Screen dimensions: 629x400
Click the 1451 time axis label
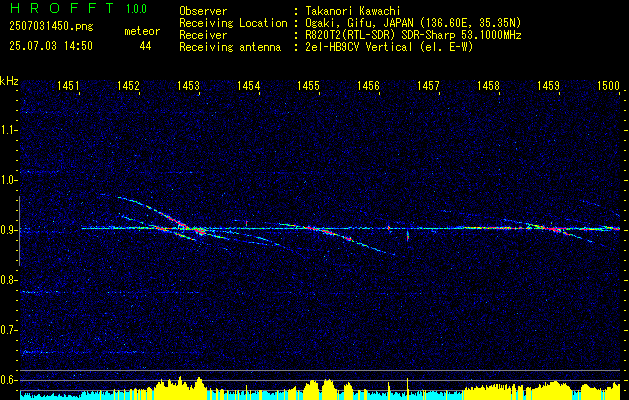click(x=68, y=85)
